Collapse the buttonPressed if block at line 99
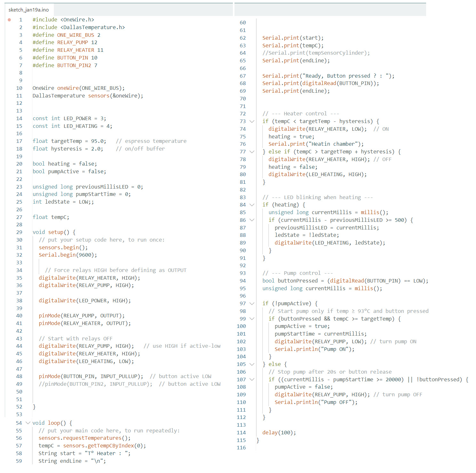 [252, 319]
